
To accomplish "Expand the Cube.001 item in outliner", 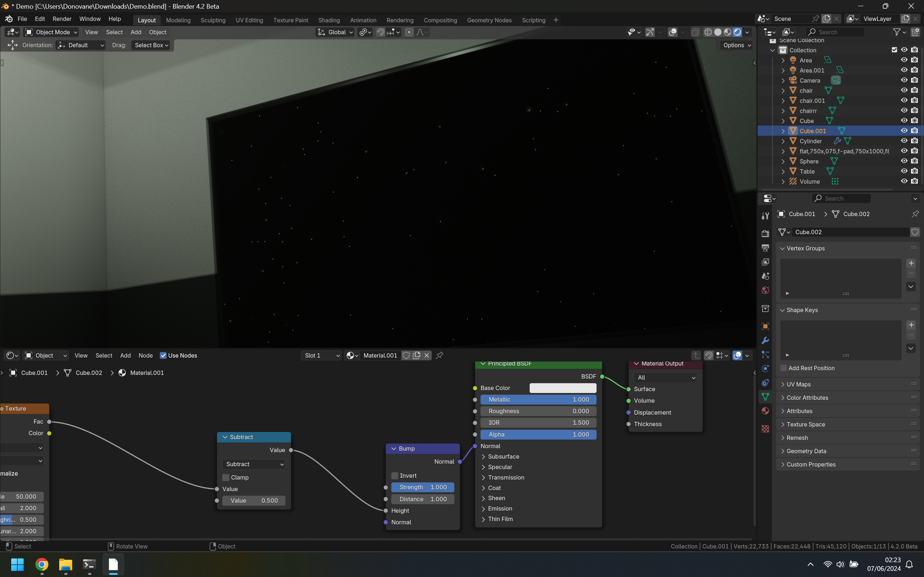I will point(783,131).
